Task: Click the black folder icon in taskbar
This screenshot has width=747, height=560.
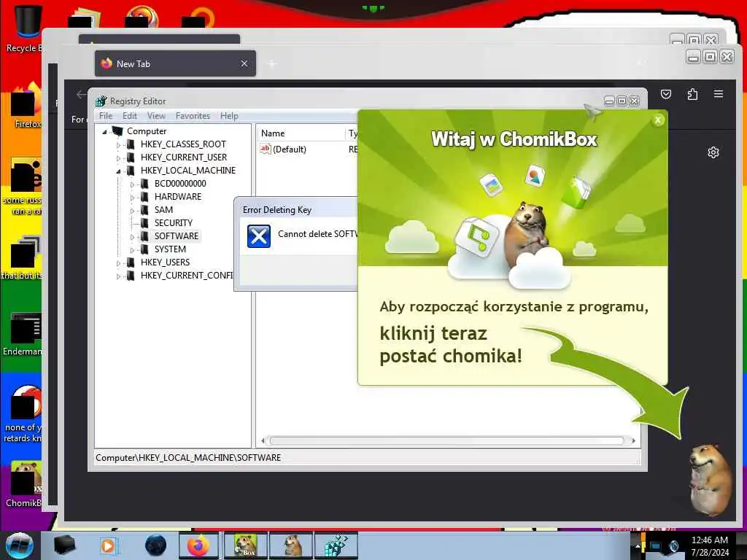Action: [x=64, y=545]
